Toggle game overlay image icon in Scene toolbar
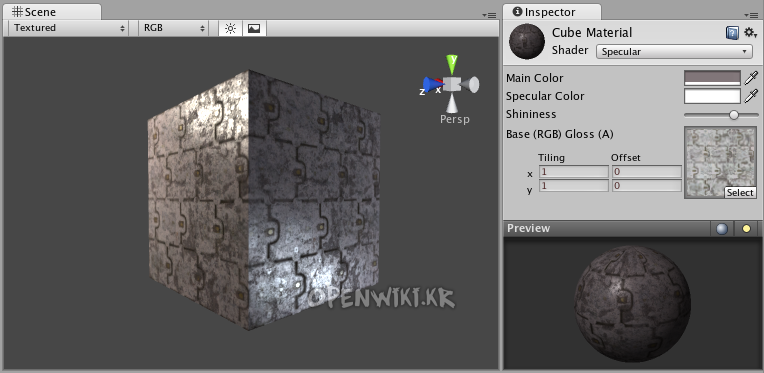The image size is (764, 373). (254, 28)
